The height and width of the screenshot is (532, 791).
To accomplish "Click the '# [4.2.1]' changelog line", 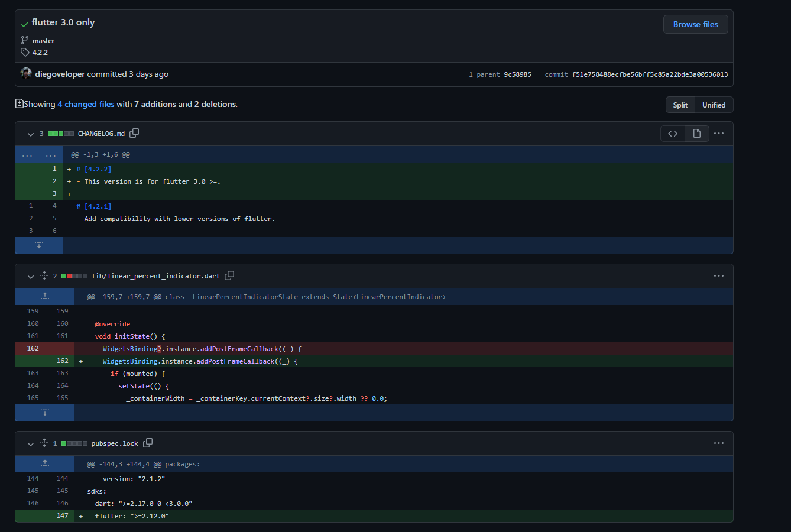I will coord(93,206).
